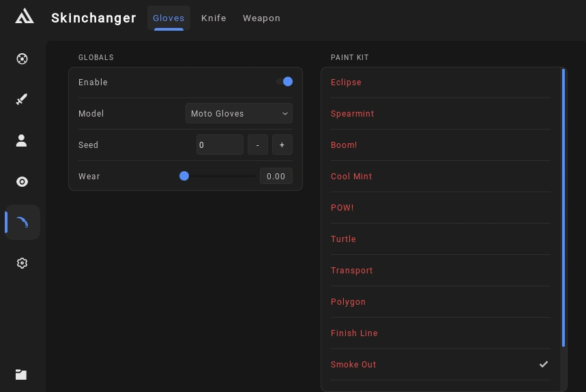The width and height of the screenshot is (586, 392).
Task: Click the Wear value box showing 0.00
Action: pos(276,176)
